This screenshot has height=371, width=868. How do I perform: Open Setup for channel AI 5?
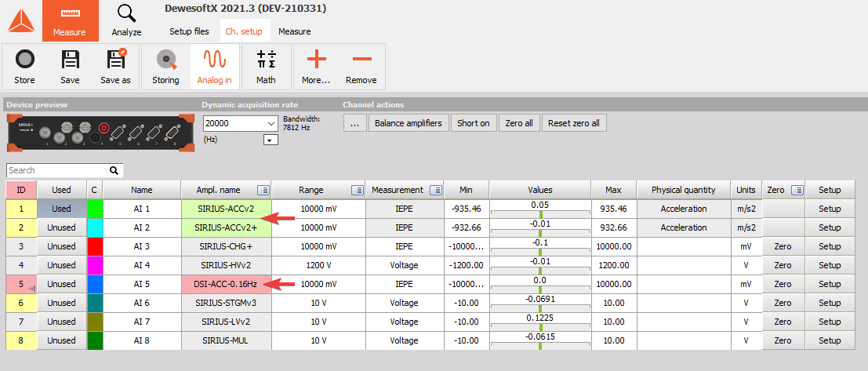(830, 284)
